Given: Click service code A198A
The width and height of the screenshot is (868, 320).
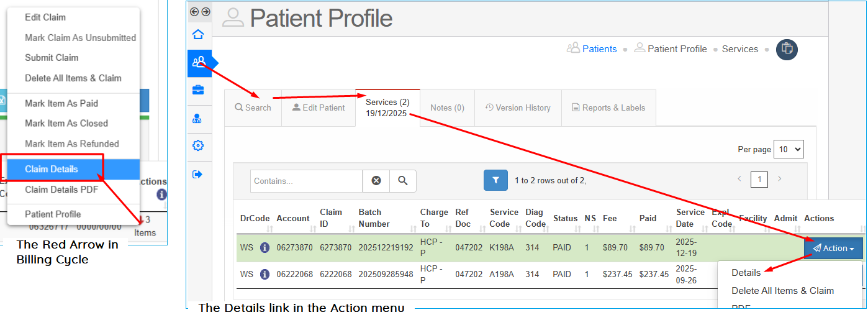Looking at the screenshot, I should (503, 274).
